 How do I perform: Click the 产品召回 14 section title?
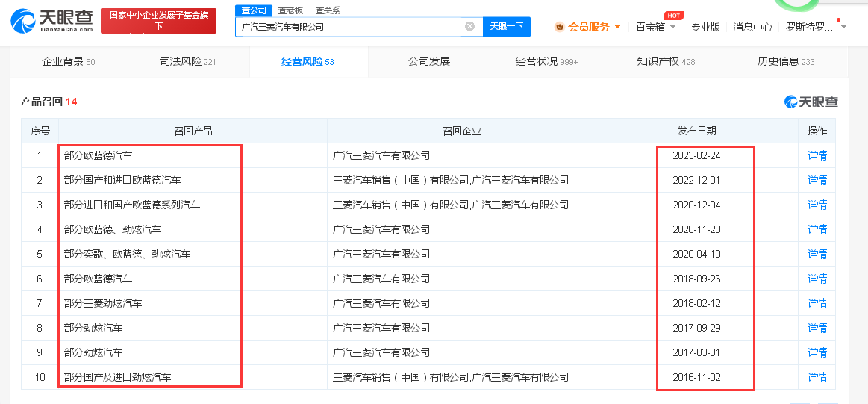coord(49,102)
